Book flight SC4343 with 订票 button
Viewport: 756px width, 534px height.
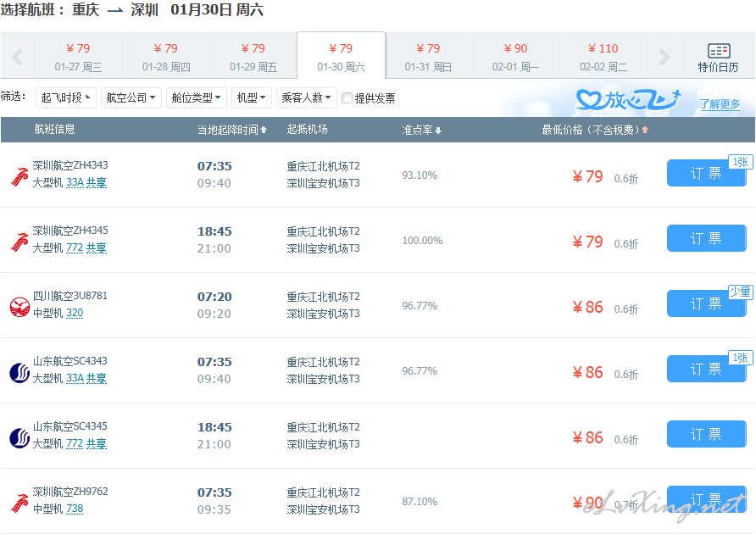(x=706, y=369)
